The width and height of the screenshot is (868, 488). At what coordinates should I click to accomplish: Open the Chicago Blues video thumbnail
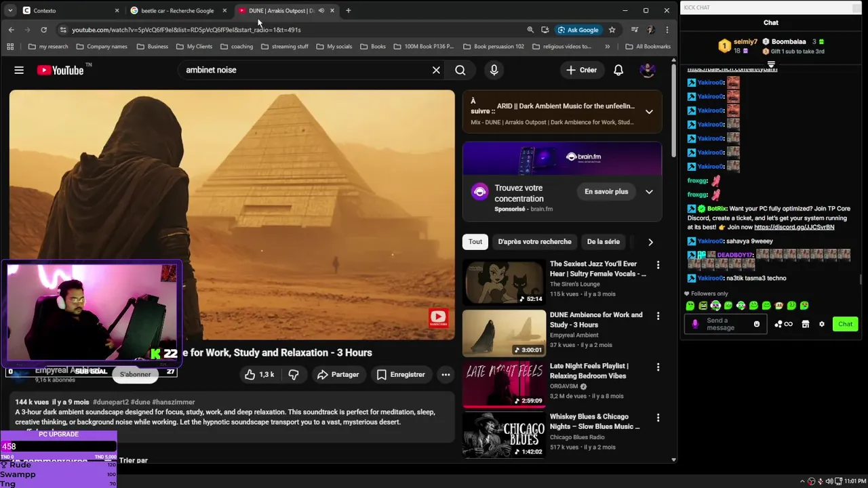(504, 435)
